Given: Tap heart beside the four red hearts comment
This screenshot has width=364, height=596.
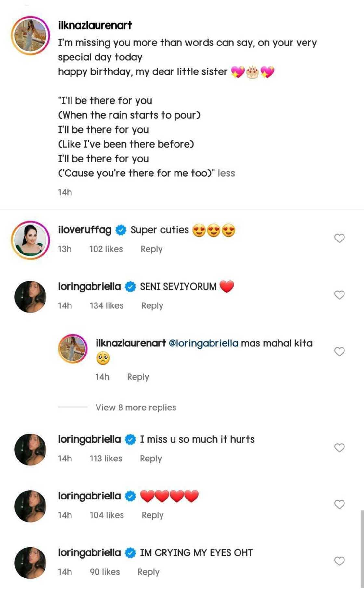Looking at the screenshot, I should click(339, 504).
